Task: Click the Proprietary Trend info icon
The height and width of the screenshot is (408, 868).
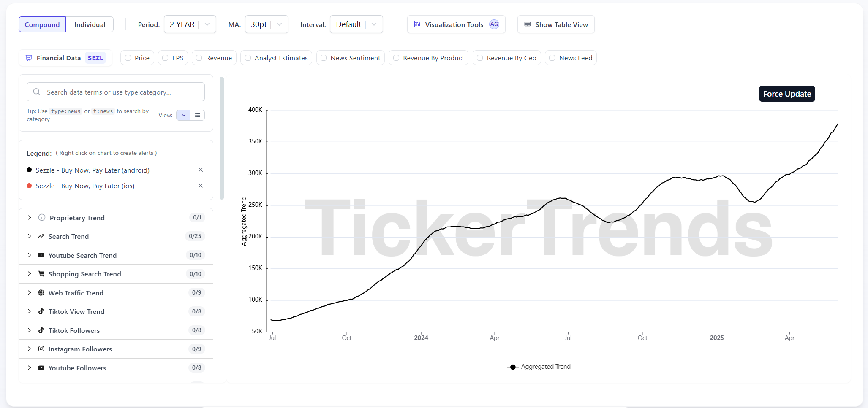Action: tap(42, 217)
